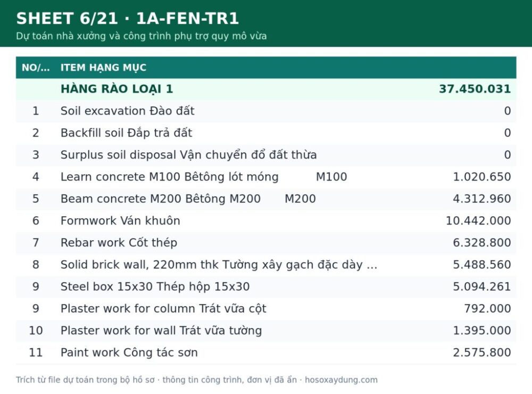Select row 'Learn concrete M100 Bêtông lót móng'
This screenshot has width=532, height=394.
pyautogui.click(x=266, y=177)
